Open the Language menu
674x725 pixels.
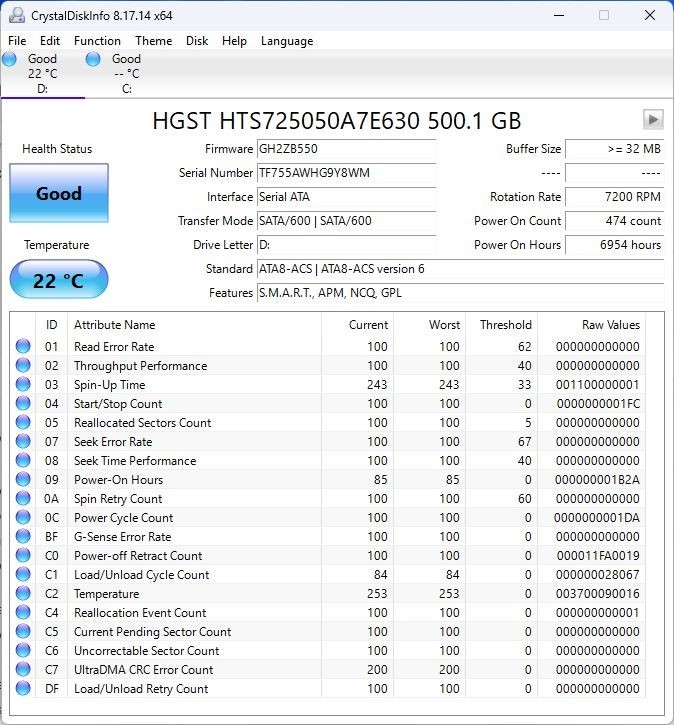pyautogui.click(x=287, y=41)
